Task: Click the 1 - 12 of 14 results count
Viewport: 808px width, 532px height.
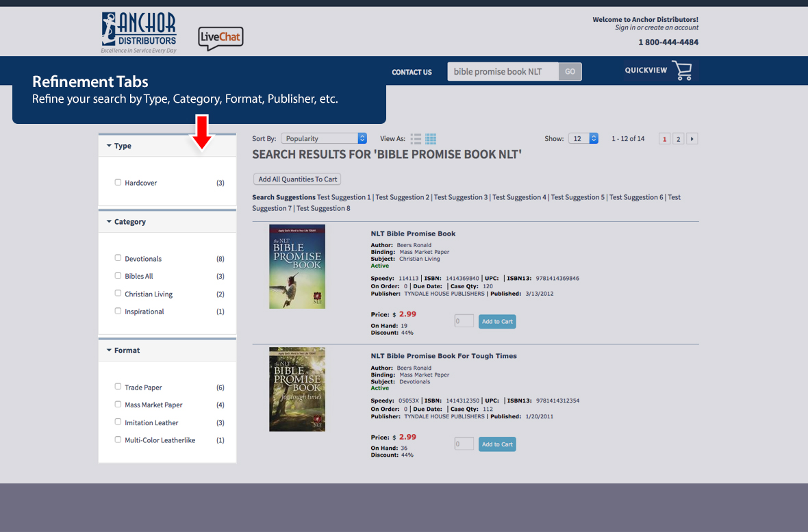Action: tap(628, 139)
